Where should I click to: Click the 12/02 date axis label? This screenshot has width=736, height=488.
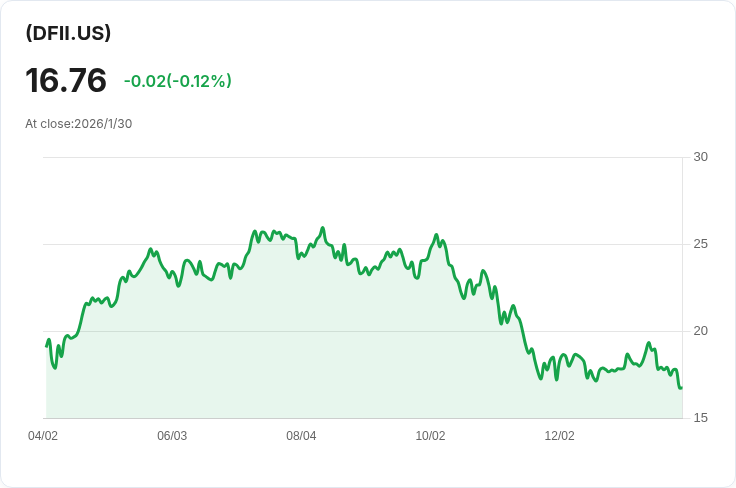(x=559, y=436)
